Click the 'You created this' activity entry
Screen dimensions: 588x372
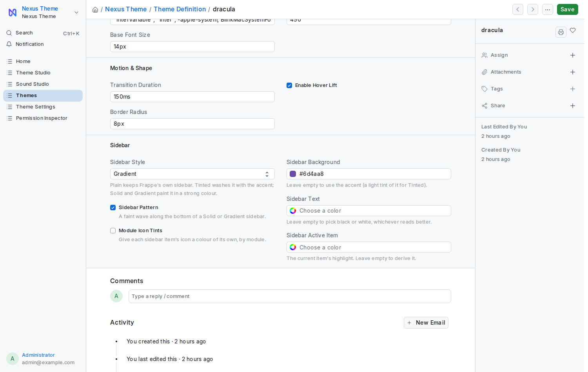tap(166, 341)
